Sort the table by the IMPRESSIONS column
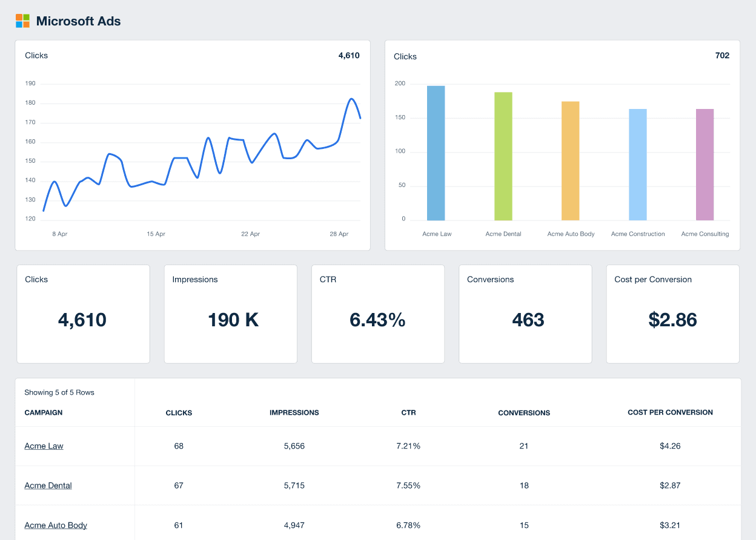 click(x=294, y=413)
